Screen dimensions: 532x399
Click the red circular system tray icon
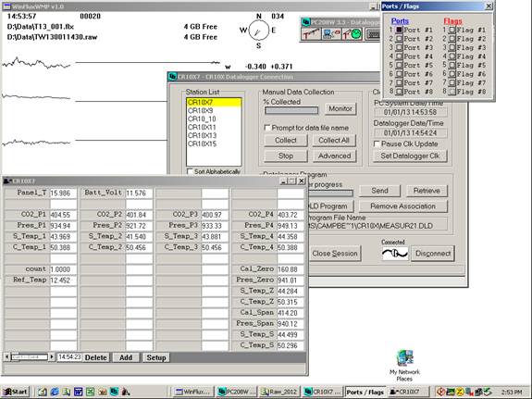coord(440,392)
